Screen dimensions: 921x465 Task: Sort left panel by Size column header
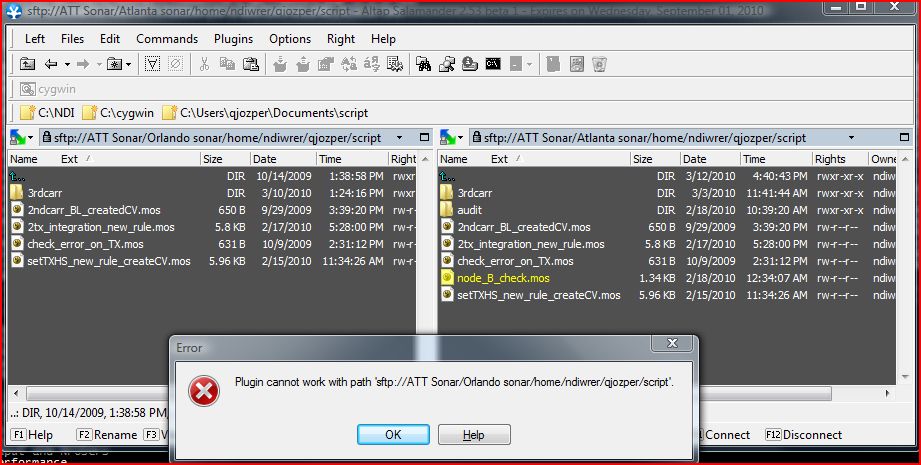pyautogui.click(x=212, y=159)
